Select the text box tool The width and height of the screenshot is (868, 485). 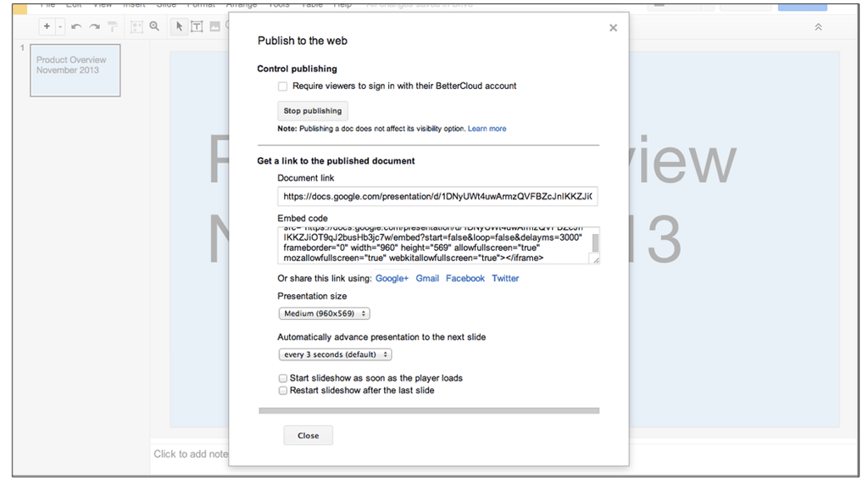[x=197, y=26]
